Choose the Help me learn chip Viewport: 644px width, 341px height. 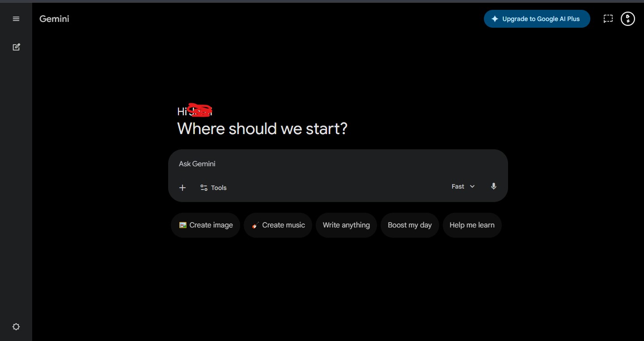click(x=472, y=225)
